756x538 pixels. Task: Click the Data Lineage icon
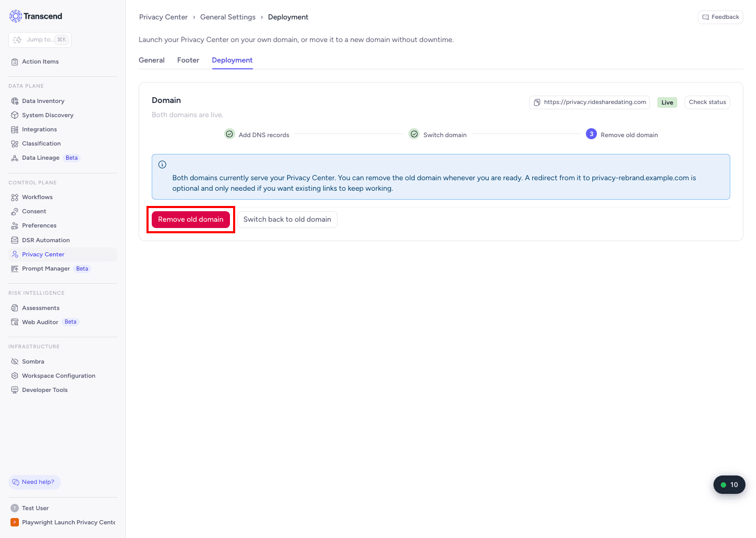pos(15,158)
